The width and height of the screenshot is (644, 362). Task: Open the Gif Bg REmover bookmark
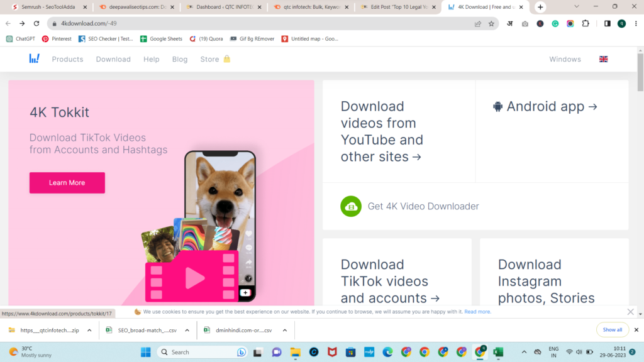(252, 38)
